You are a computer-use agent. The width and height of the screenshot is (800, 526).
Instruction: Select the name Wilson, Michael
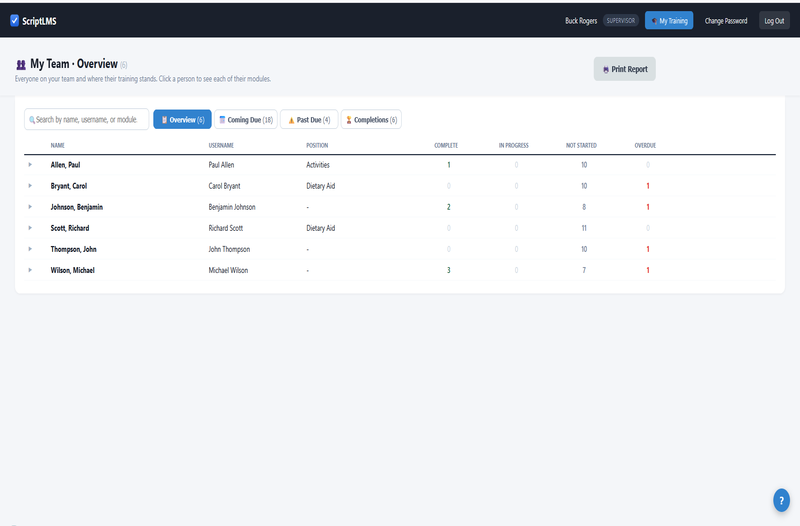72,270
